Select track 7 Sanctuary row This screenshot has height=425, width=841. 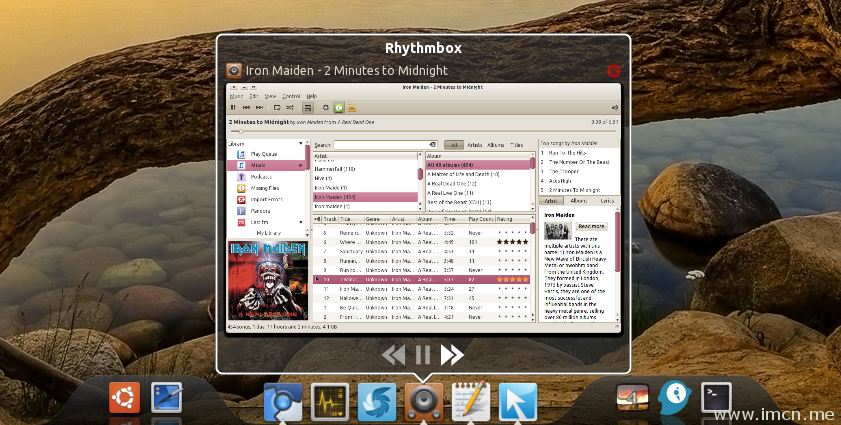[422, 251]
